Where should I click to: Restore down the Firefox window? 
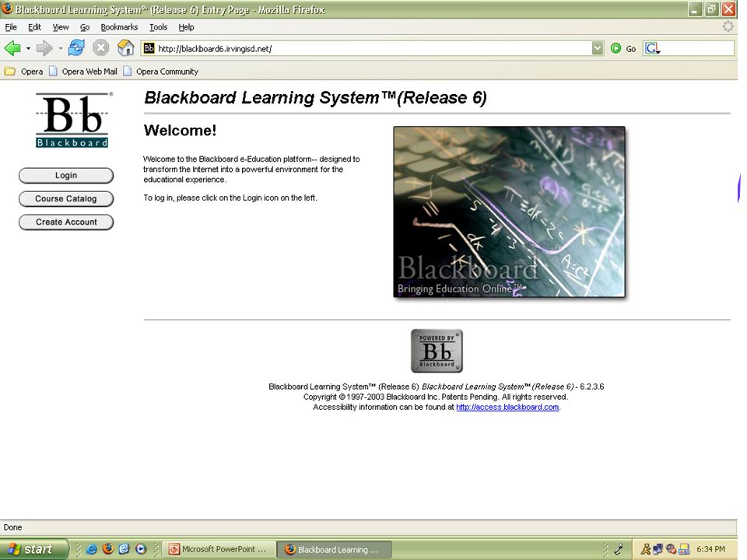click(711, 9)
